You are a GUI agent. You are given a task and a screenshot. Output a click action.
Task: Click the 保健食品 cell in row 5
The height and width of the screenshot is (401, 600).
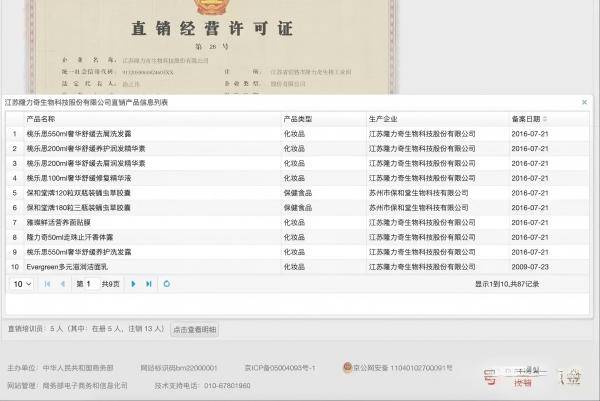pyautogui.click(x=298, y=193)
